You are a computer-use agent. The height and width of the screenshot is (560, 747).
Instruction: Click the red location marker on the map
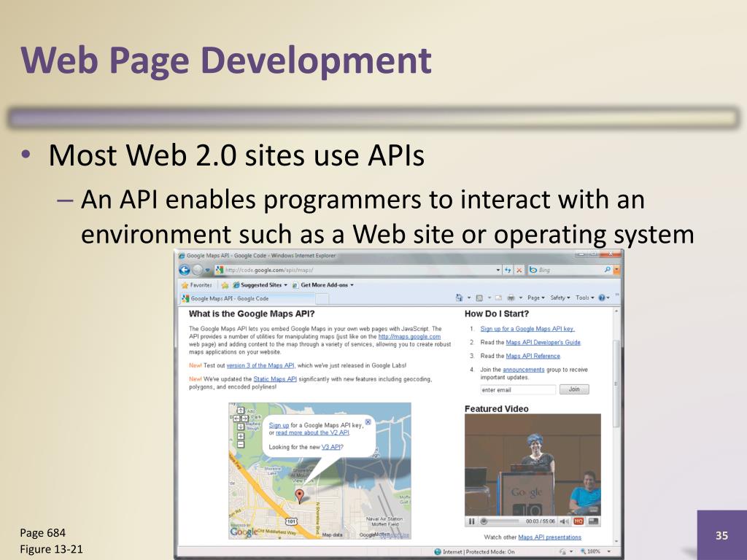pos(299,496)
